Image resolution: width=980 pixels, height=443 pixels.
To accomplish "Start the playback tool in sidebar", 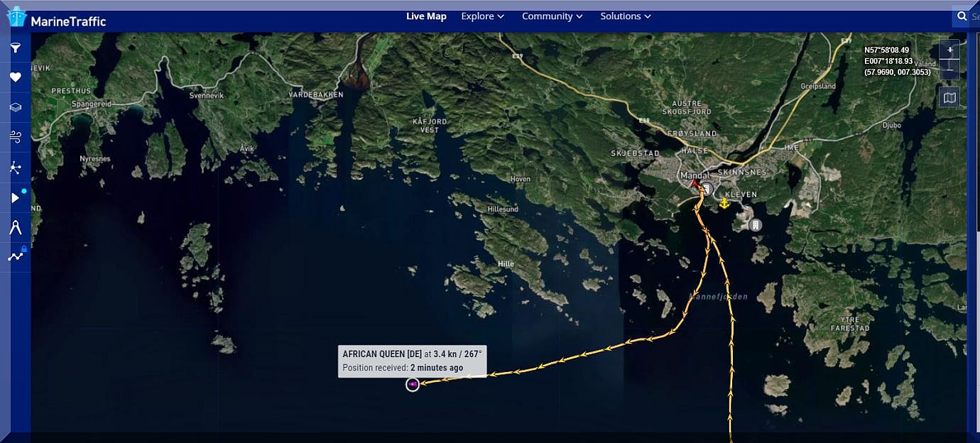I will (15, 197).
